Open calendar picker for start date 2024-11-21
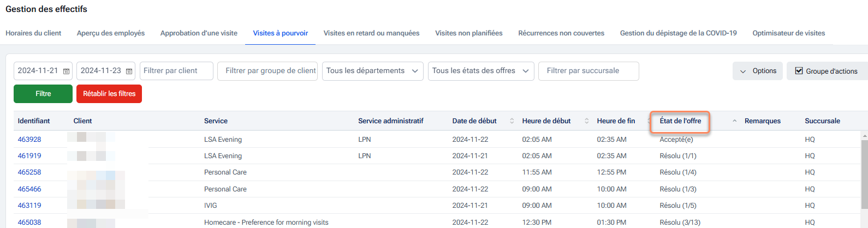The width and height of the screenshot is (868, 228). (67, 71)
